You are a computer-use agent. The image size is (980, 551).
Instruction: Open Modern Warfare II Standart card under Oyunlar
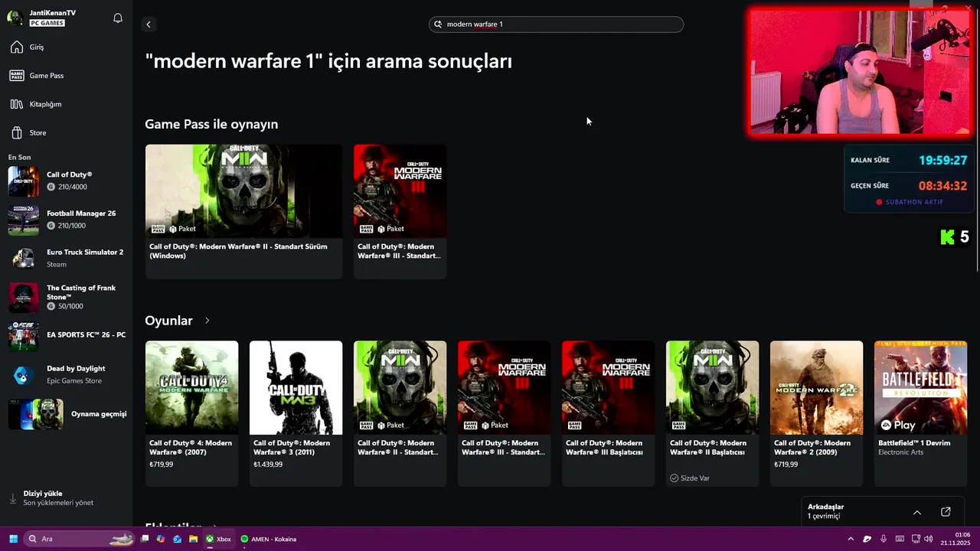[400, 413]
